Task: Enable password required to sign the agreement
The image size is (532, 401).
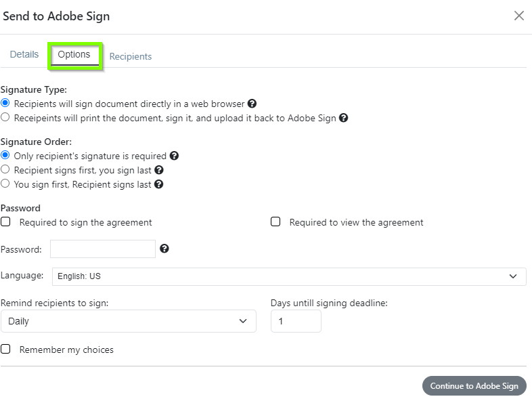Action: pyautogui.click(x=5, y=221)
